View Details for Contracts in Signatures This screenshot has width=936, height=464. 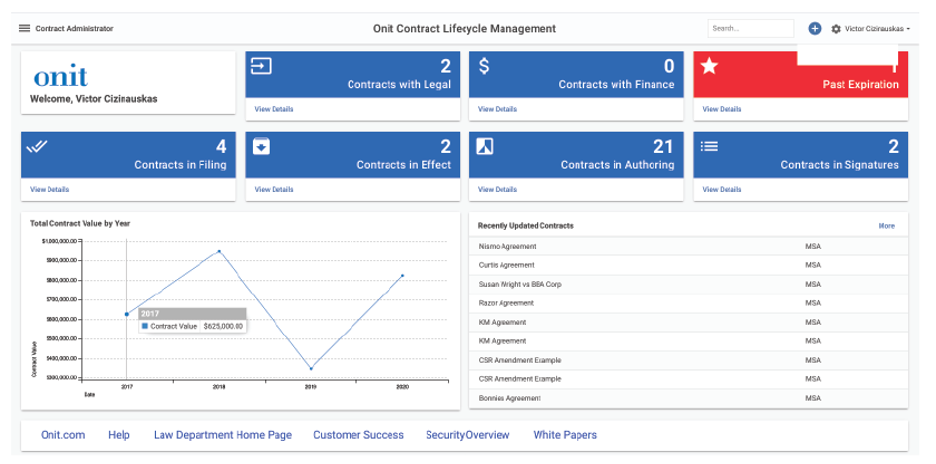click(722, 189)
